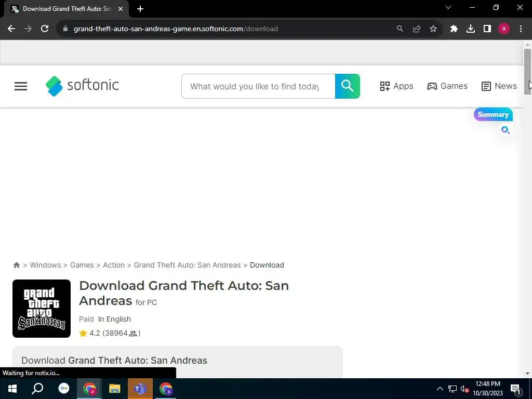Open a new browser tab
This screenshot has height=399, width=532.
click(140, 9)
